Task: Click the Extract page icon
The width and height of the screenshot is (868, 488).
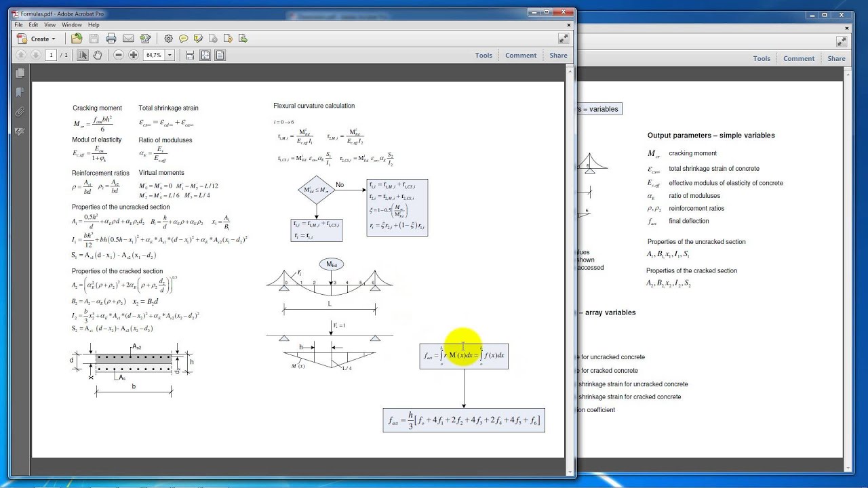Action: pos(243,39)
